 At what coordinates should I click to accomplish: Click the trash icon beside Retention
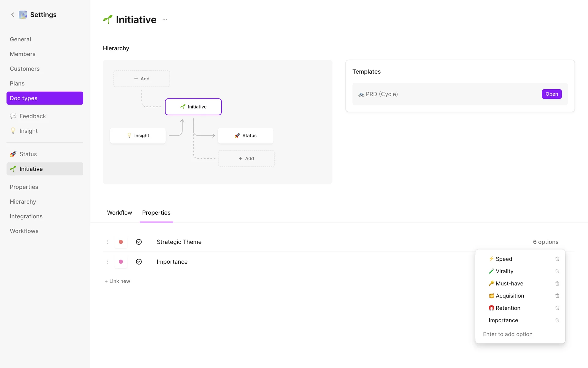point(557,308)
